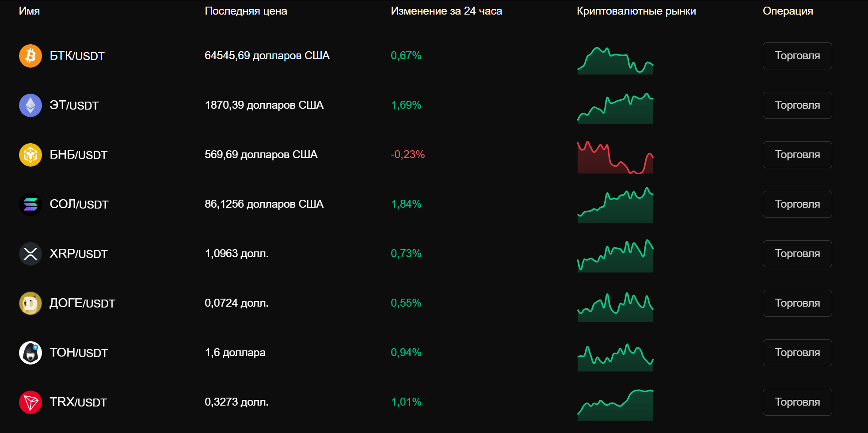Screen dimensions: 868x433
Task: Click the Последняя цена column header
Action: click(246, 11)
